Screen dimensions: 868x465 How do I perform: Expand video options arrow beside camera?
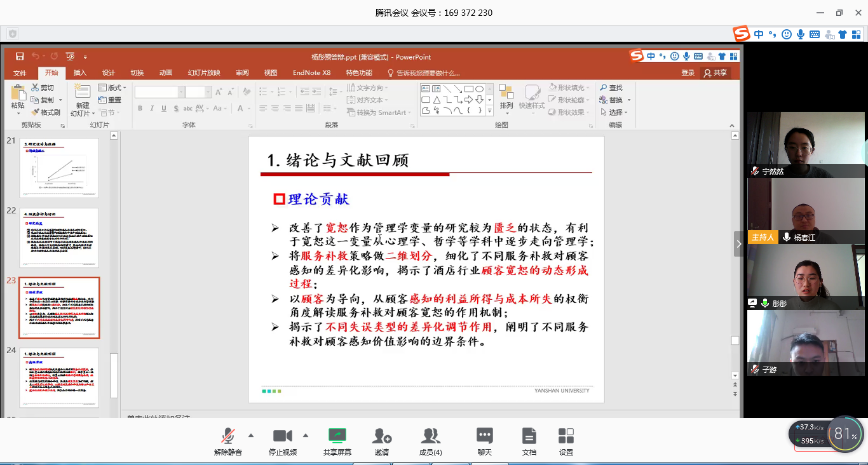pos(306,435)
